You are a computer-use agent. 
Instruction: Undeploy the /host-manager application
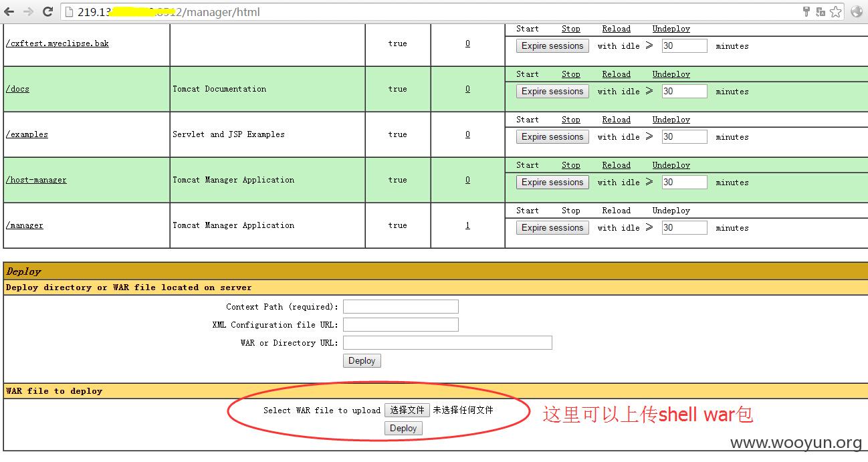pos(671,165)
